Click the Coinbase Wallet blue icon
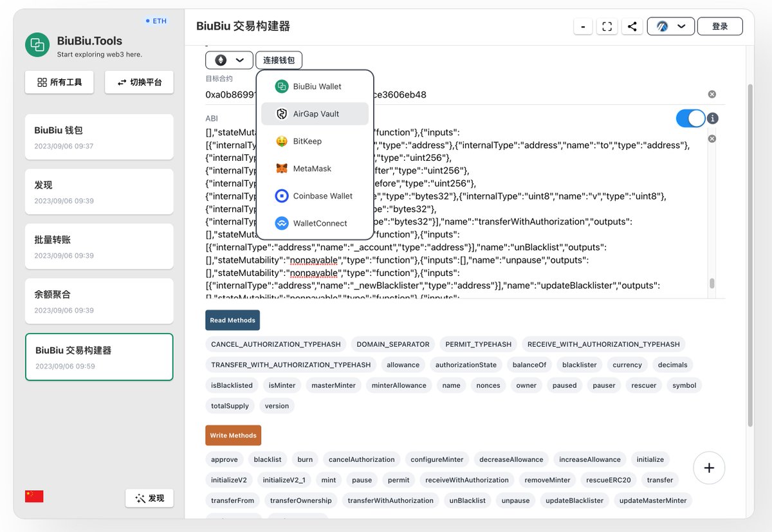The height and width of the screenshot is (532, 772). click(282, 196)
